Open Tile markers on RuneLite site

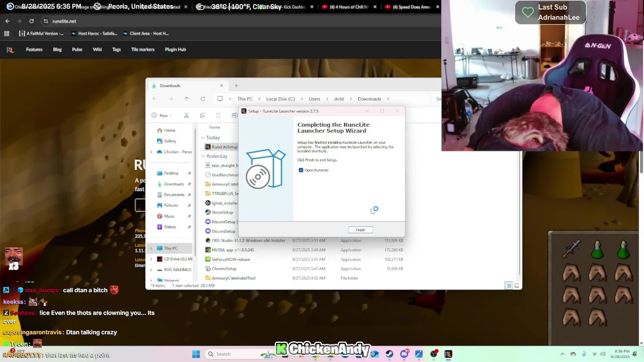click(x=143, y=49)
